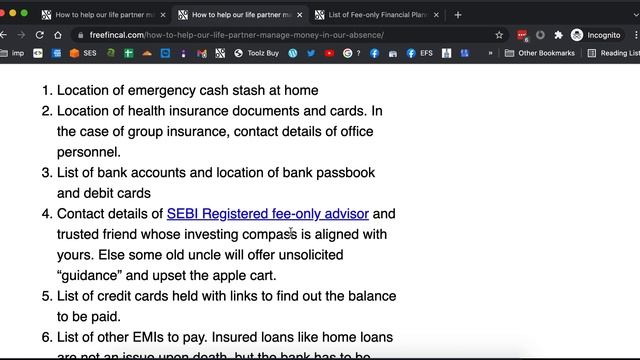Show more bookmarks via the double chevron
Screen dimensions: 640x360
pos(490,53)
